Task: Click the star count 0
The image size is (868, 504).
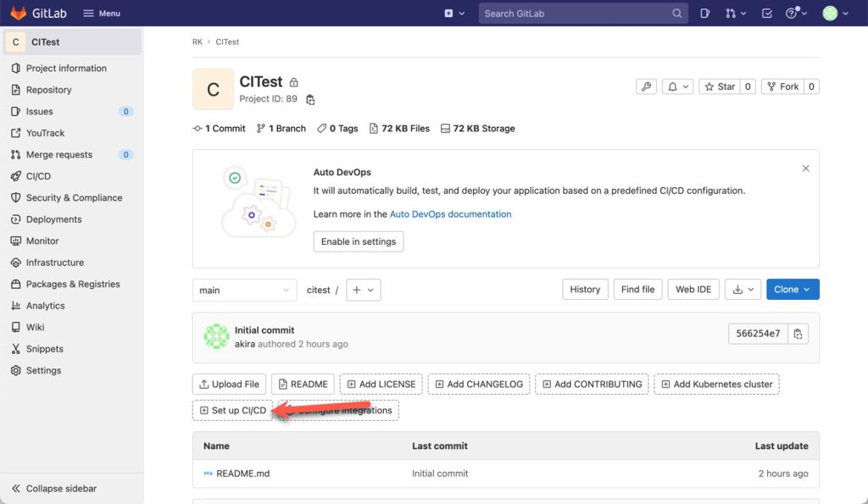Action: pos(748,86)
